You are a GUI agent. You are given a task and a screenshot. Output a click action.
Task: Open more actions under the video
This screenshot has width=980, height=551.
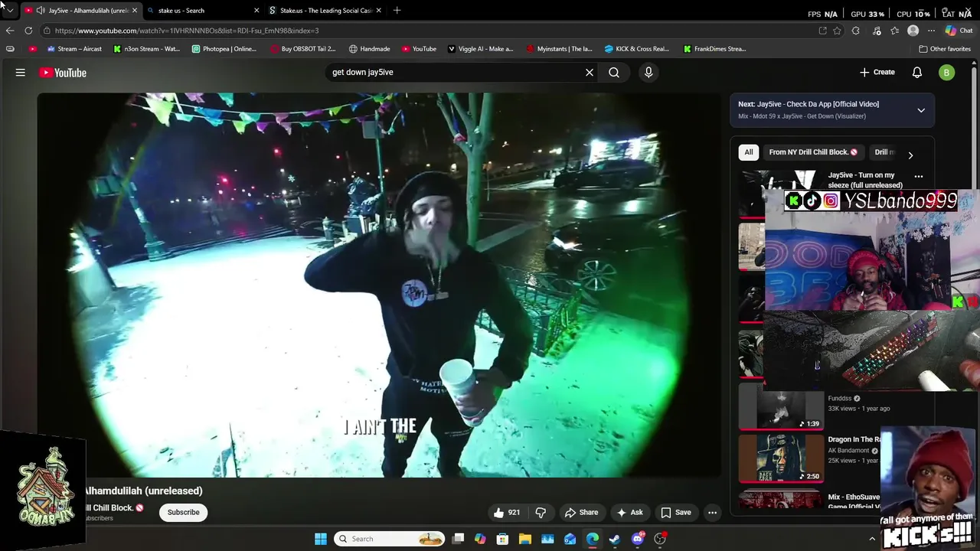712,512
